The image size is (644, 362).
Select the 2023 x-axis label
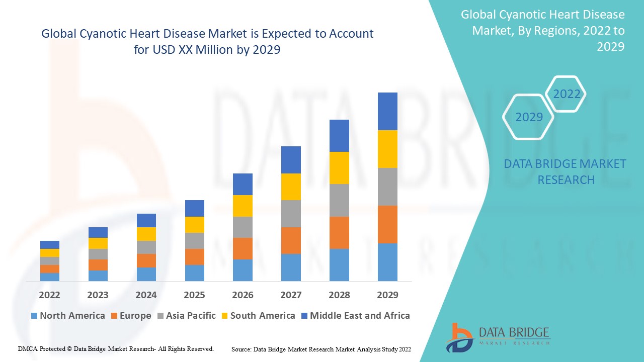click(x=98, y=295)
